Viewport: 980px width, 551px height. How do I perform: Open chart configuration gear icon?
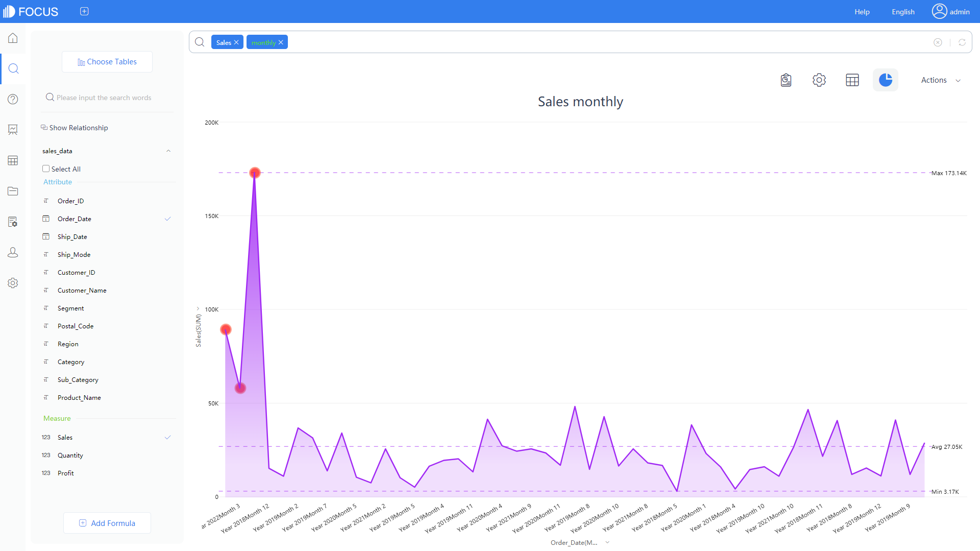click(819, 80)
